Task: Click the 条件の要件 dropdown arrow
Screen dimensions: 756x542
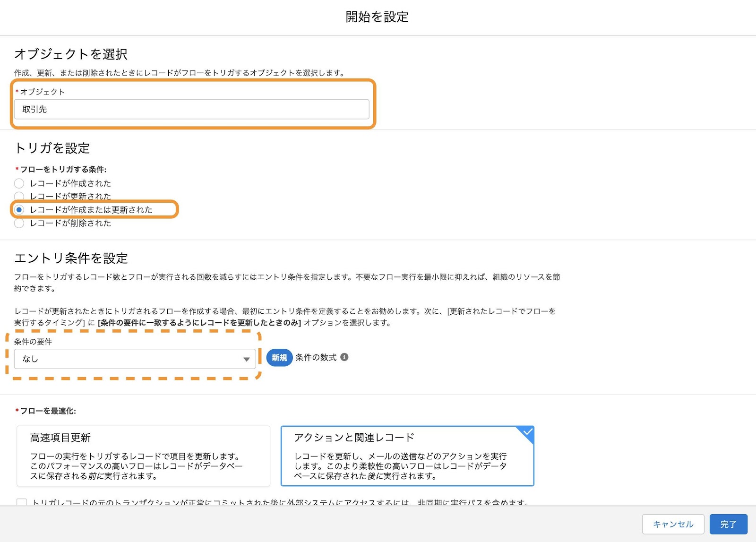Action: coord(246,359)
